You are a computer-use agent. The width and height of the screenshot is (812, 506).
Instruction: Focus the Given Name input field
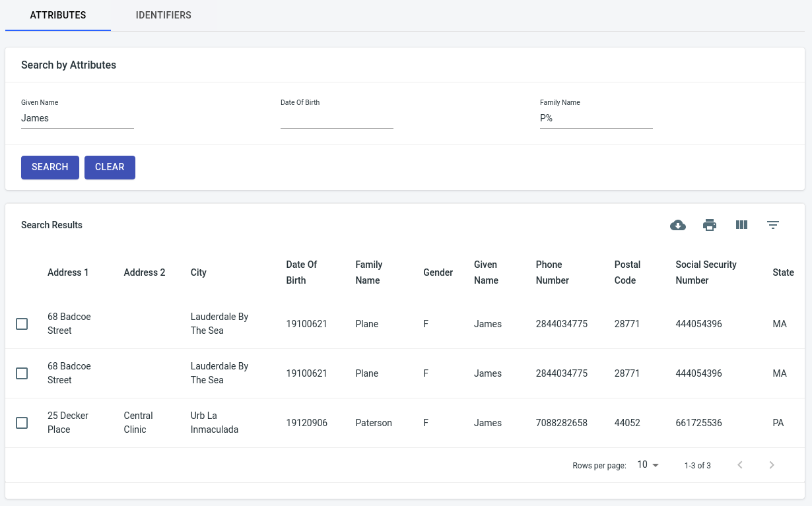tap(77, 118)
